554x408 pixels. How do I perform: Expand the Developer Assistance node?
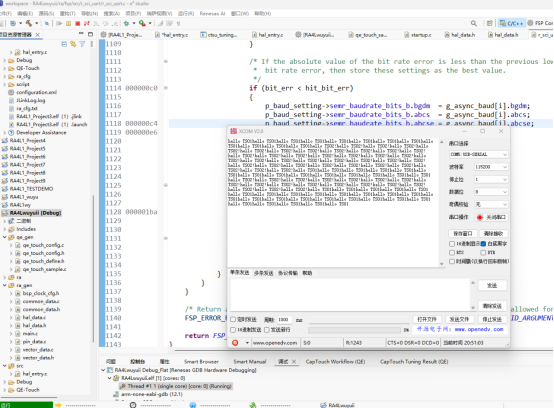coord(5,132)
